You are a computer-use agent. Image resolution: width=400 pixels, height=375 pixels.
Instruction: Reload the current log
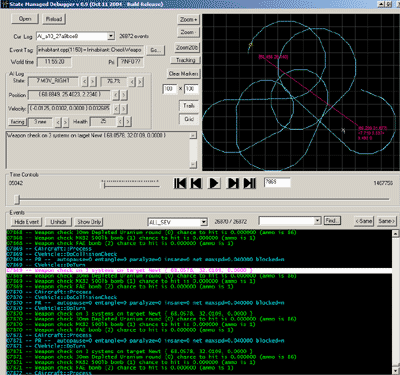54,19
